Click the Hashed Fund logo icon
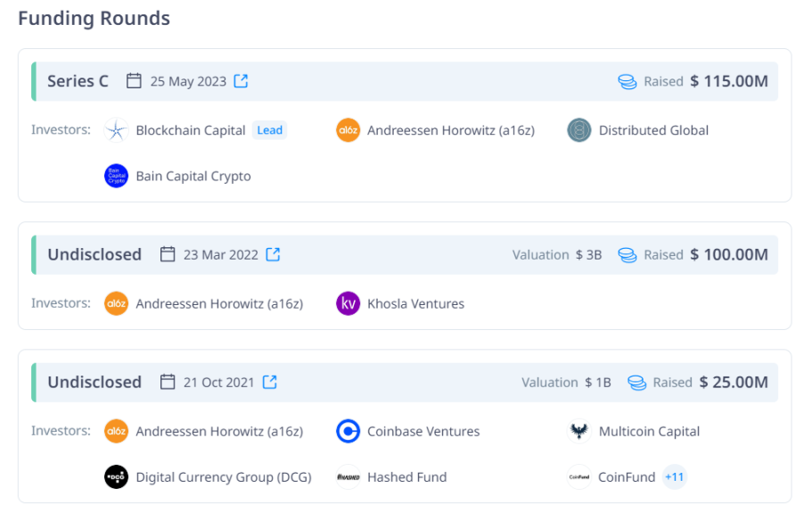Screen dimensions: 812x529 pos(348,476)
